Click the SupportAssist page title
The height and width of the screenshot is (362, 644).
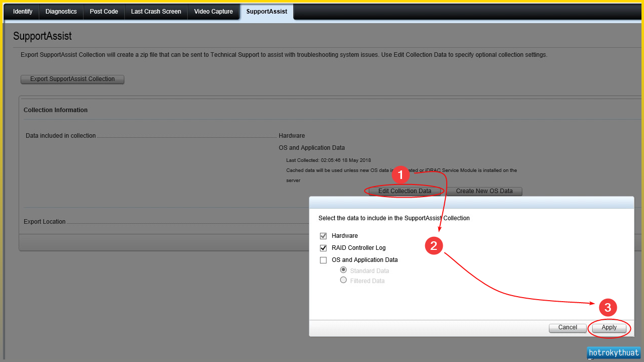coord(42,36)
